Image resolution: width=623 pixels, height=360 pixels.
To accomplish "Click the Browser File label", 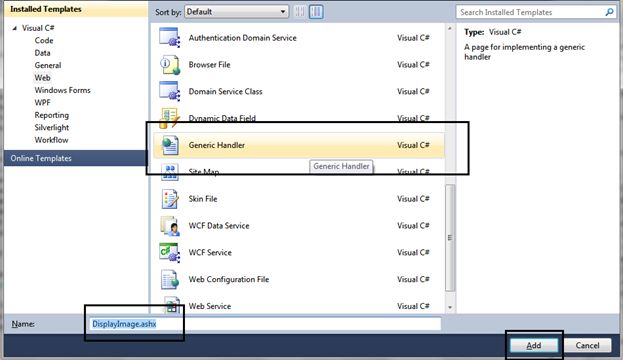I will coord(209,64).
